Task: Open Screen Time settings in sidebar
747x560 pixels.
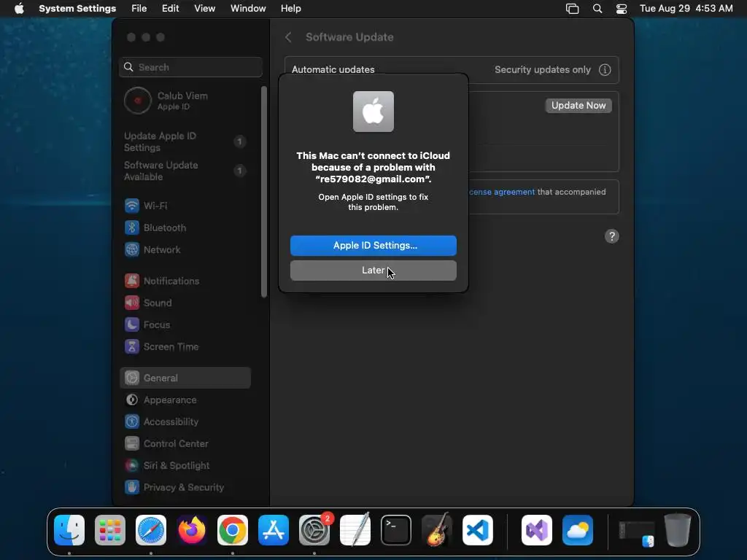Action: click(x=185, y=346)
